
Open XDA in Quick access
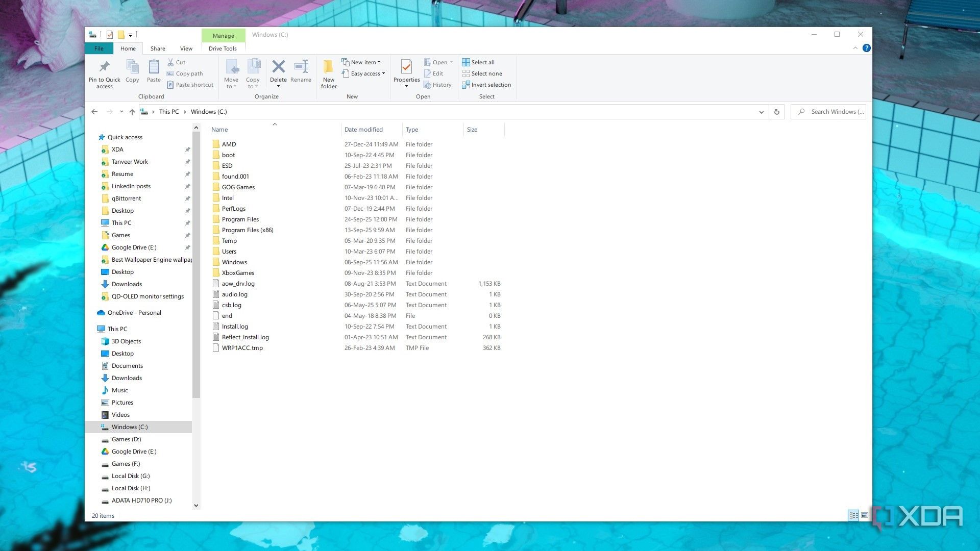[117, 149]
